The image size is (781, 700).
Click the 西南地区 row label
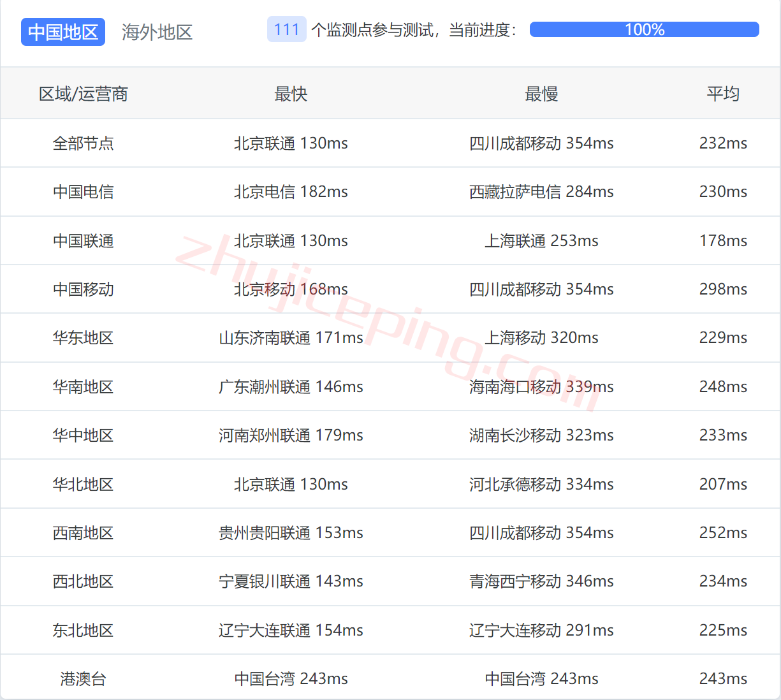click(84, 533)
